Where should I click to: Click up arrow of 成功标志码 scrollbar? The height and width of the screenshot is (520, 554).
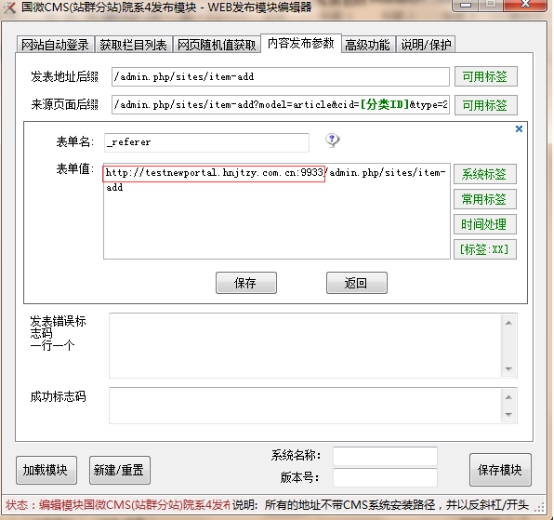point(509,397)
